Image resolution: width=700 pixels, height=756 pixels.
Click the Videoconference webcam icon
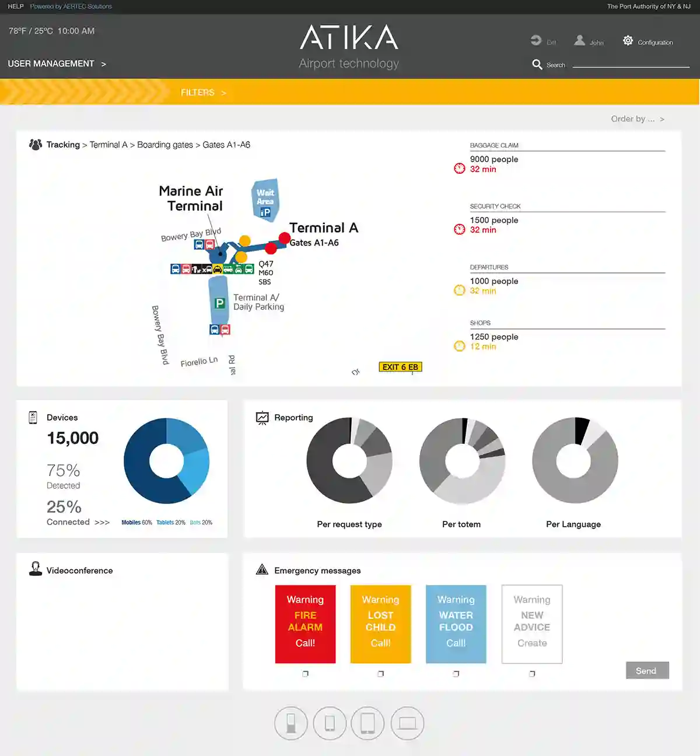coord(36,569)
